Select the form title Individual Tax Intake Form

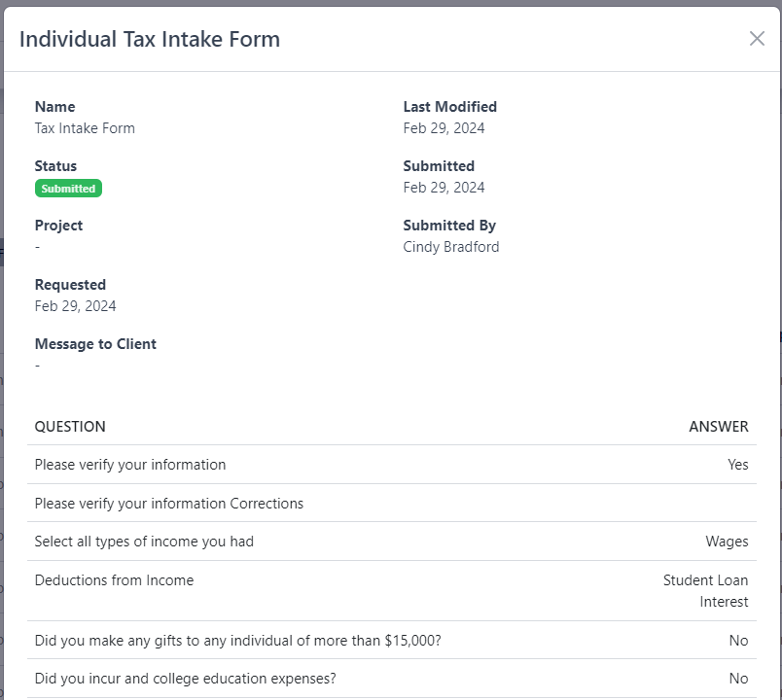[x=150, y=39]
